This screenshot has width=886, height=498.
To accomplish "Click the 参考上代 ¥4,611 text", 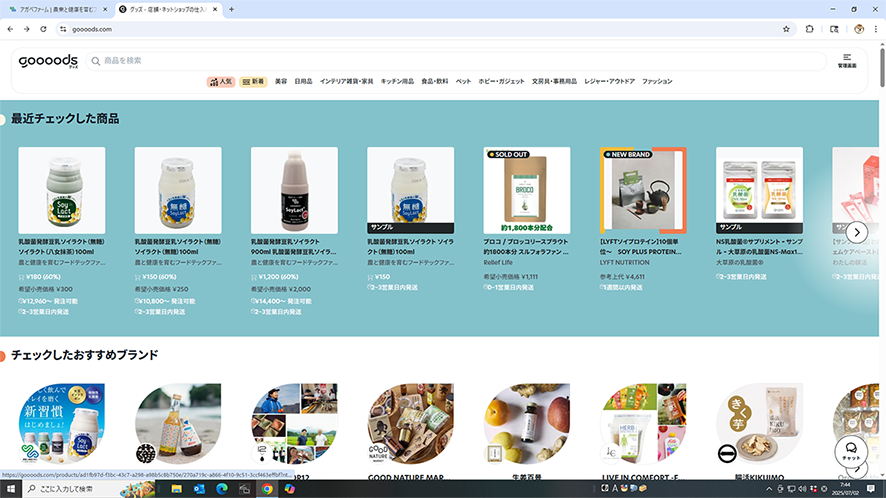I will click(622, 277).
